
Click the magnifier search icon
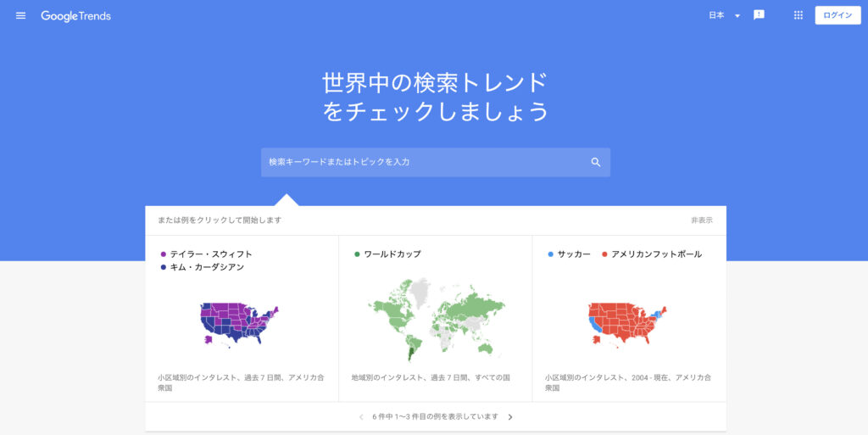[x=596, y=162]
